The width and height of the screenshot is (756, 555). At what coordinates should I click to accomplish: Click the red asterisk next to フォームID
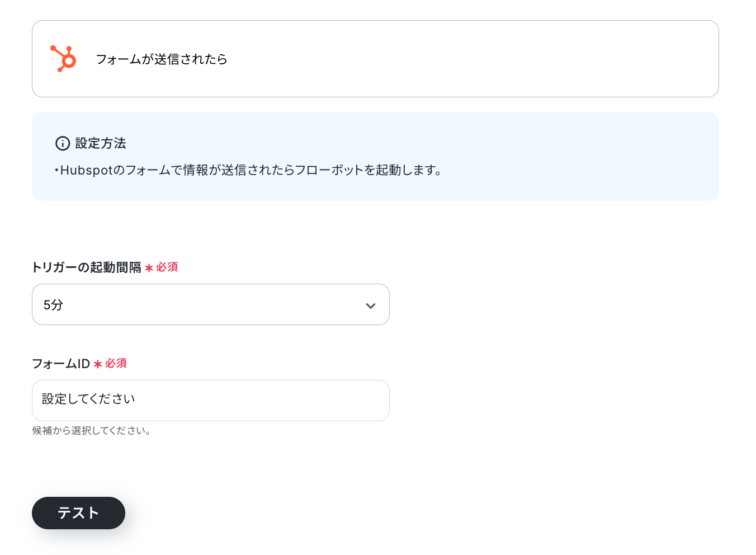pos(98,364)
